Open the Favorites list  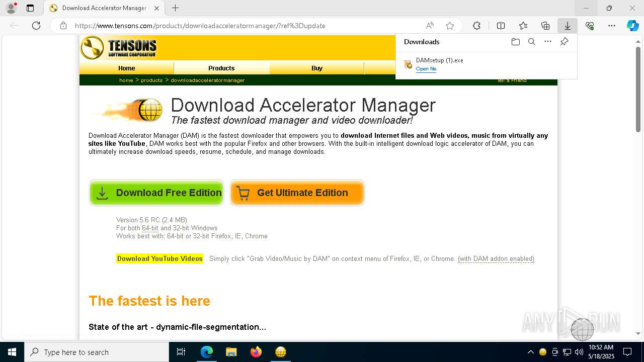(523, 26)
